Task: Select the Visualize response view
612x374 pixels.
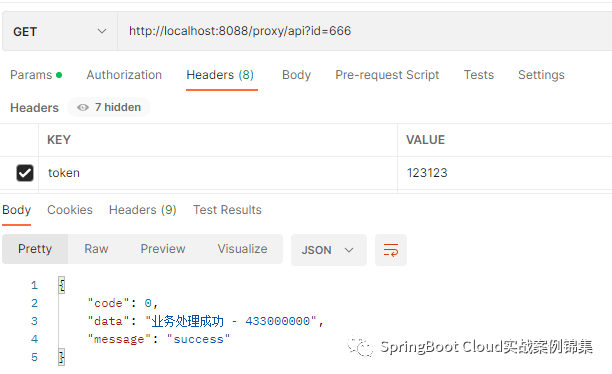Action: [x=242, y=249]
